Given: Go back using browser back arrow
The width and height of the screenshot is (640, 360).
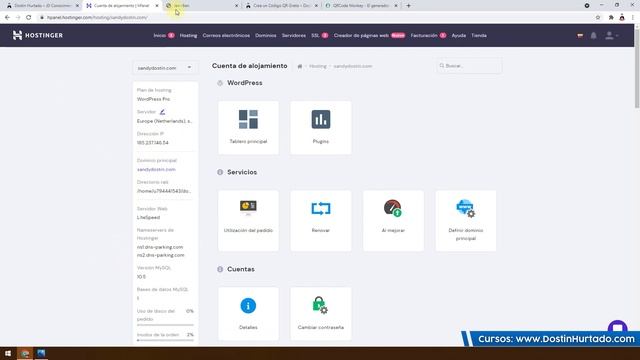Looking at the screenshot, I should pyautogui.click(x=7, y=18).
